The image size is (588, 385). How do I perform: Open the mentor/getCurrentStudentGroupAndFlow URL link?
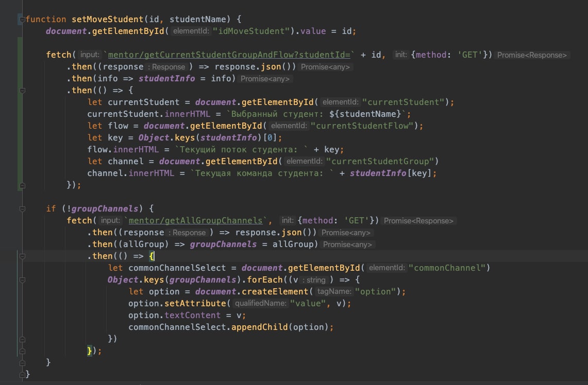[229, 55]
